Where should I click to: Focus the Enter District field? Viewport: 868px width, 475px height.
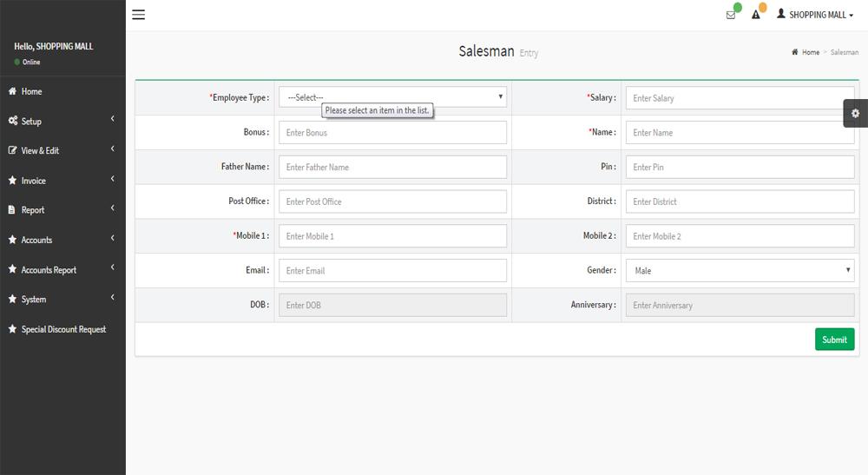pyautogui.click(x=740, y=201)
